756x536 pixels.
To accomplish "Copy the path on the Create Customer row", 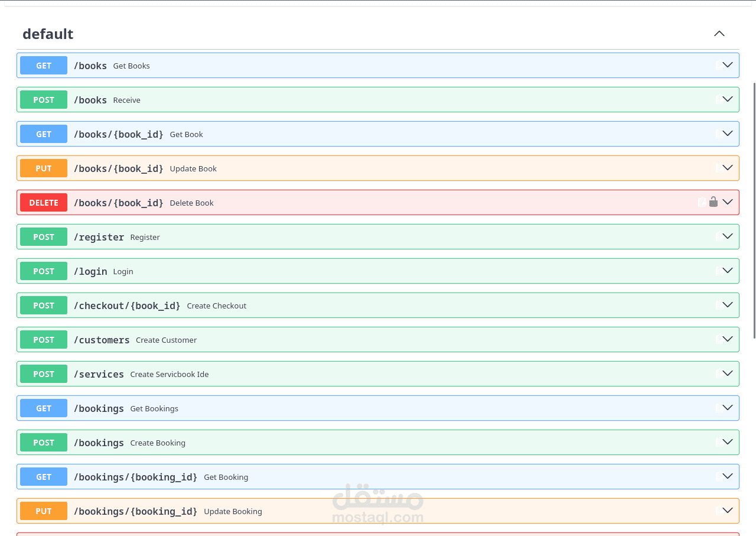I will click(719, 339).
